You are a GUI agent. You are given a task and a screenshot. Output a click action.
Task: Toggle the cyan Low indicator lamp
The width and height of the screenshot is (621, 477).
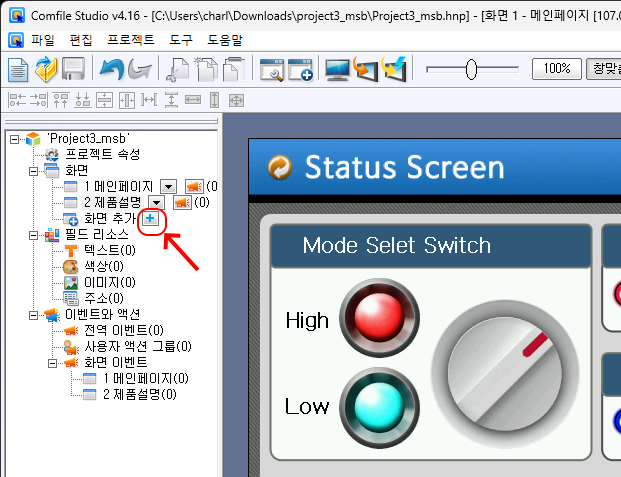365,406
